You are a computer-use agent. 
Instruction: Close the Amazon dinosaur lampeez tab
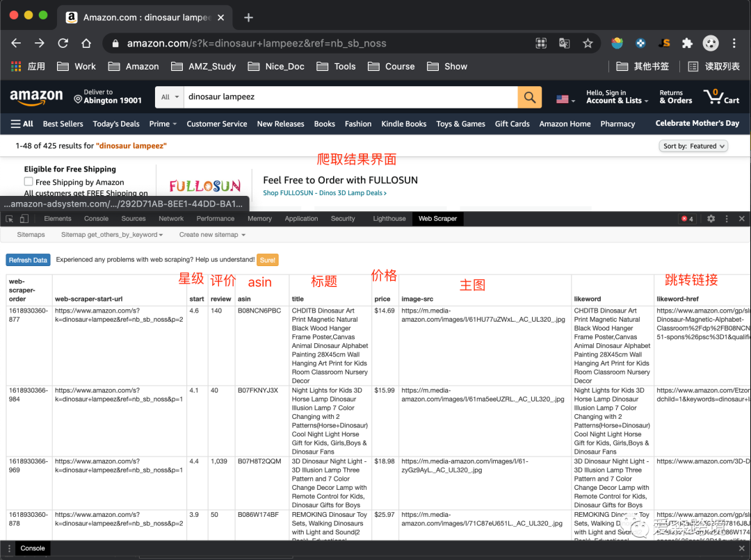tap(221, 17)
